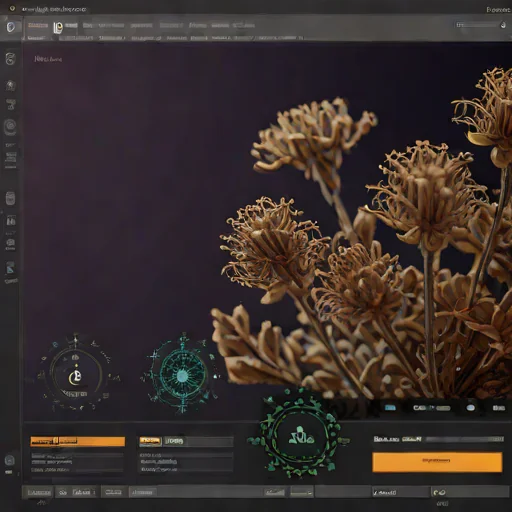Click the large orange button at bottom right

tap(437, 462)
